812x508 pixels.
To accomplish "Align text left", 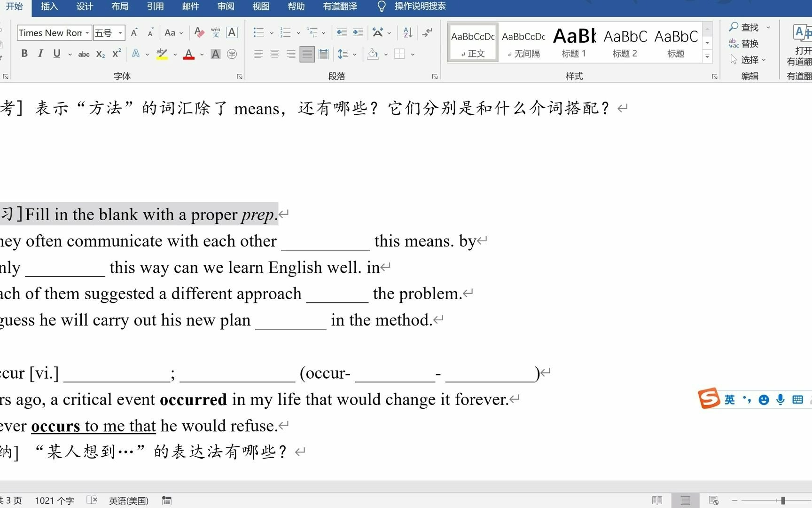I will [x=258, y=54].
